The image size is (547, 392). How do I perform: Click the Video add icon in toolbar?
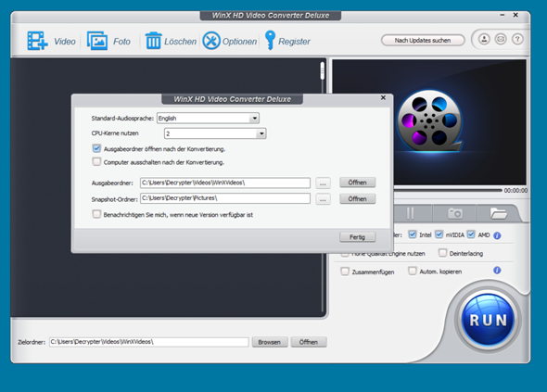37,41
